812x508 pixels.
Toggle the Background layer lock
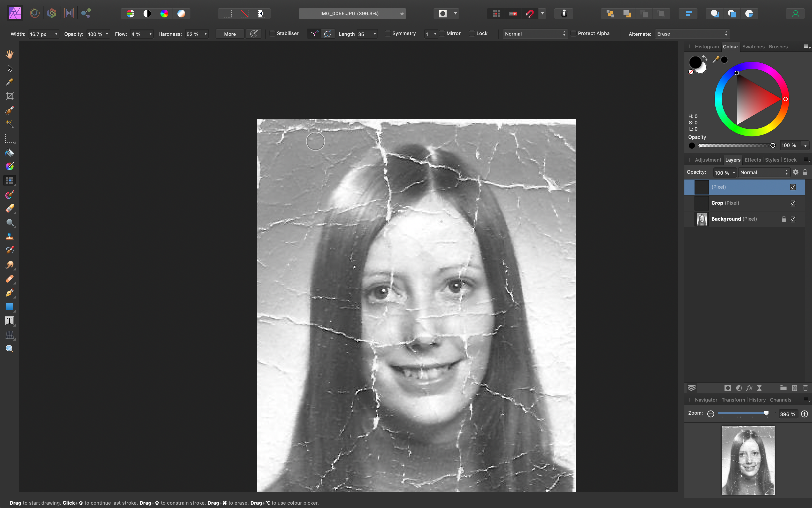pyautogui.click(x=784, y=219)
